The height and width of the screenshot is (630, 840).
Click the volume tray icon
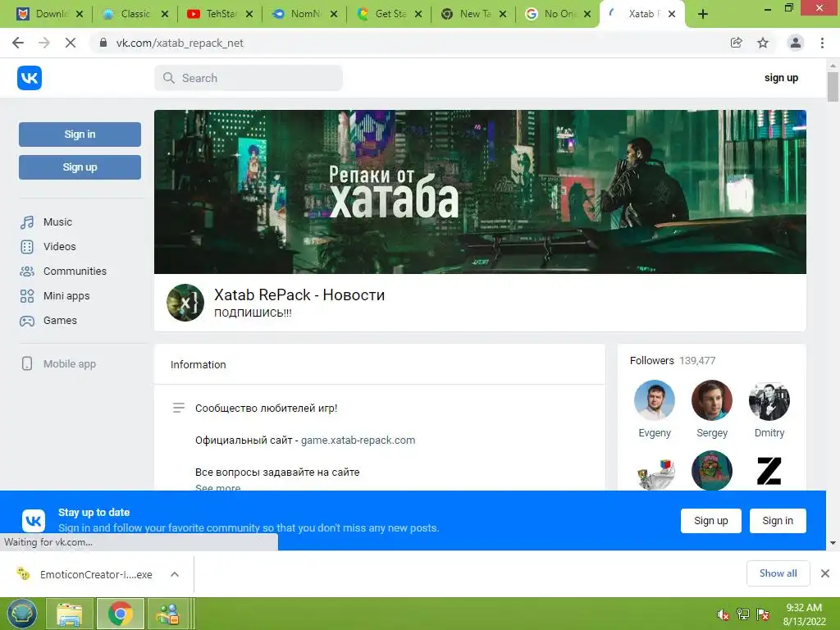click(722, 614)
